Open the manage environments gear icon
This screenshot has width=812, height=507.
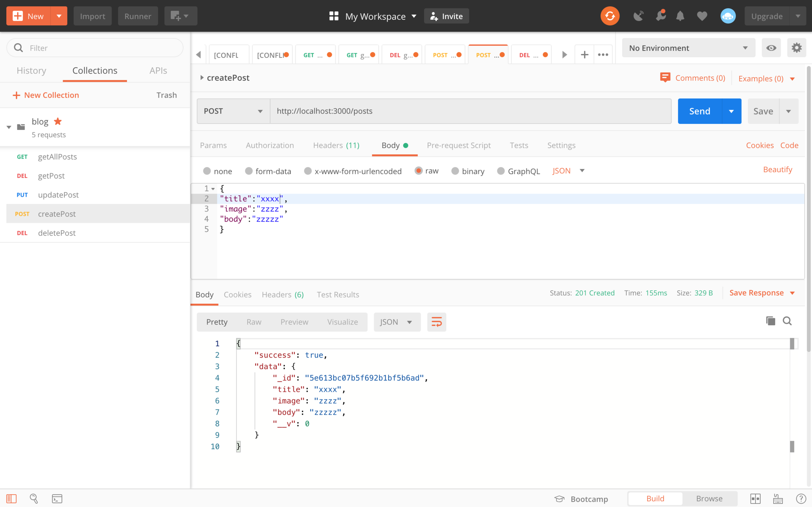click(796, 48)
